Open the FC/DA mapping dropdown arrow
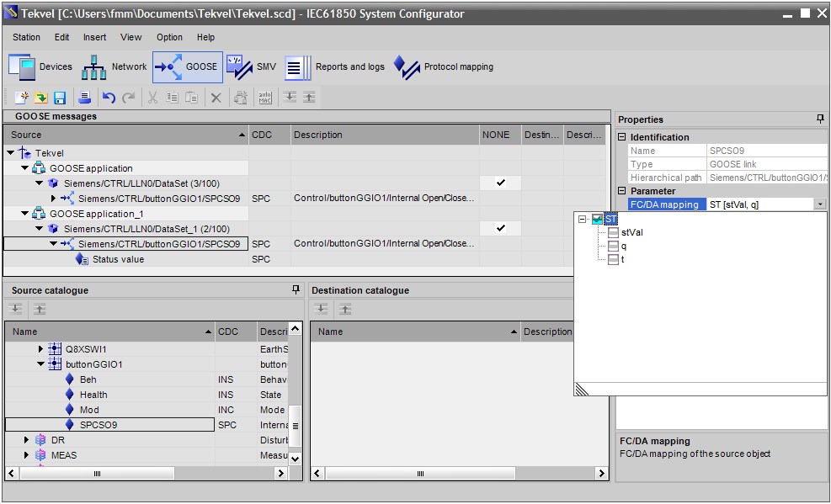 click(820, 204)
